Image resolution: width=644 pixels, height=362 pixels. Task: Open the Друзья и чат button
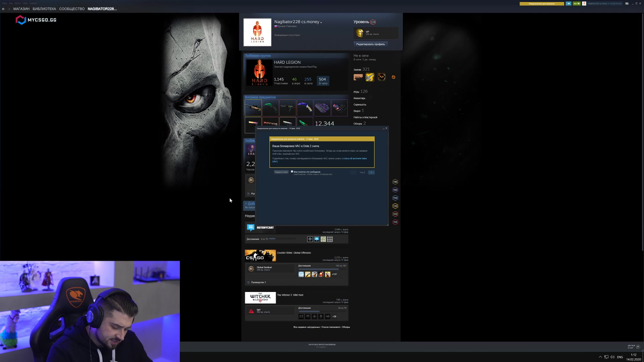(x=634, y=347)
